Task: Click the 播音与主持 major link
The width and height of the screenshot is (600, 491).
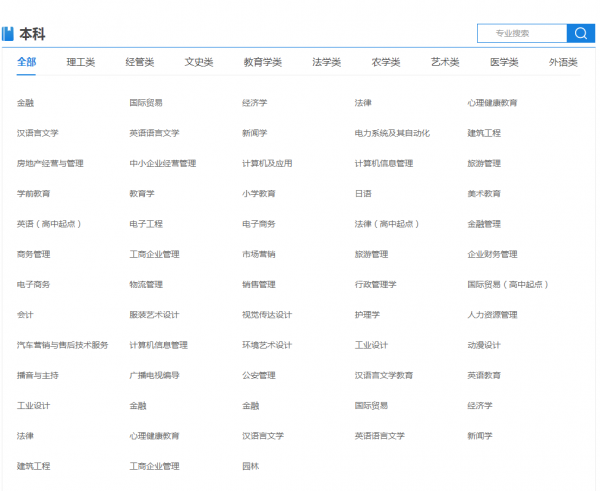Action: pos(38,375)
